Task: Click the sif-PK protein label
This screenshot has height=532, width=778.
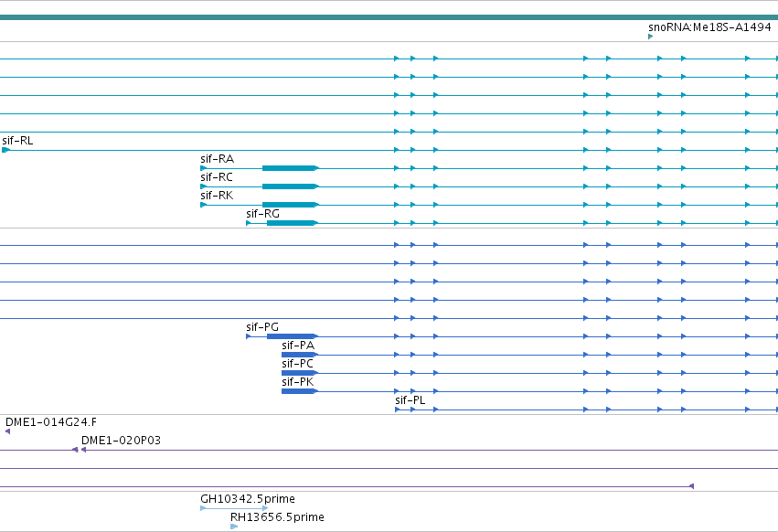Action: pyautogui.click(x=298, y=382)
